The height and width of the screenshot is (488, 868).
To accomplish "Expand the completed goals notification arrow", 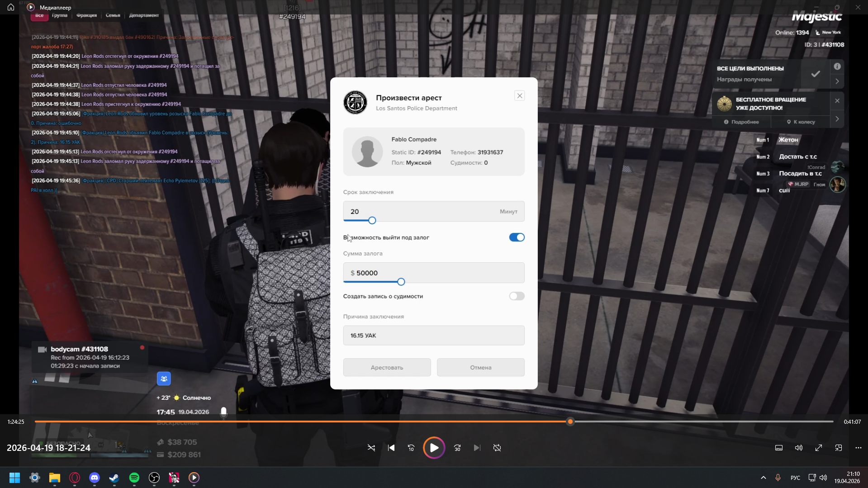I will (x=837, y=81).
